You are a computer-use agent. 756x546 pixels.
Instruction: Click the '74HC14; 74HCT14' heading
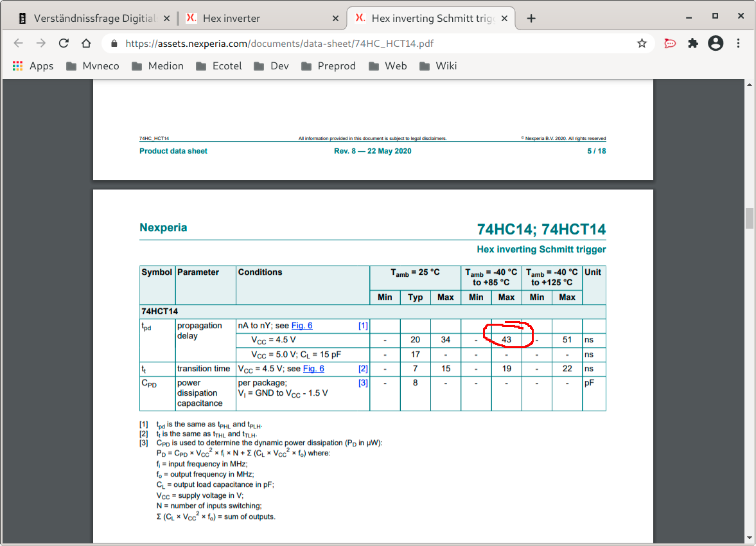click(x=541, y=229)
